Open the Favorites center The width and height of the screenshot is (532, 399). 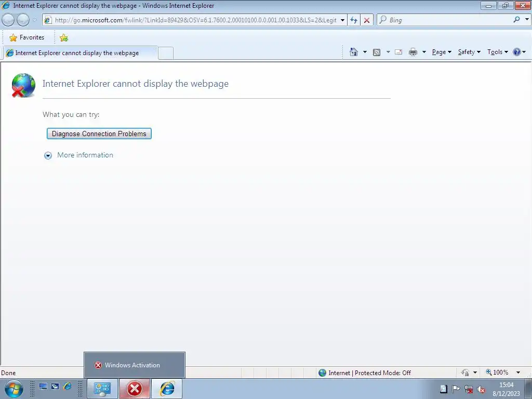tap(27, 37)
